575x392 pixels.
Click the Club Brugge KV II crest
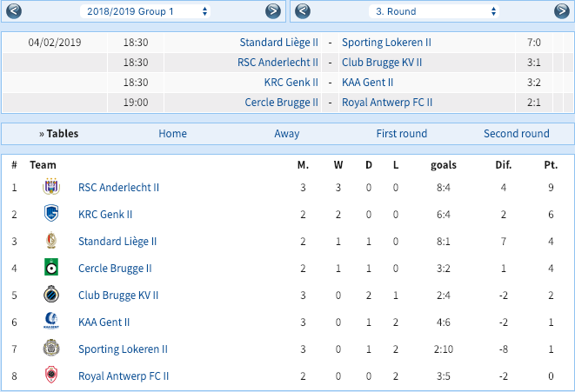click(x=51, y=295)
